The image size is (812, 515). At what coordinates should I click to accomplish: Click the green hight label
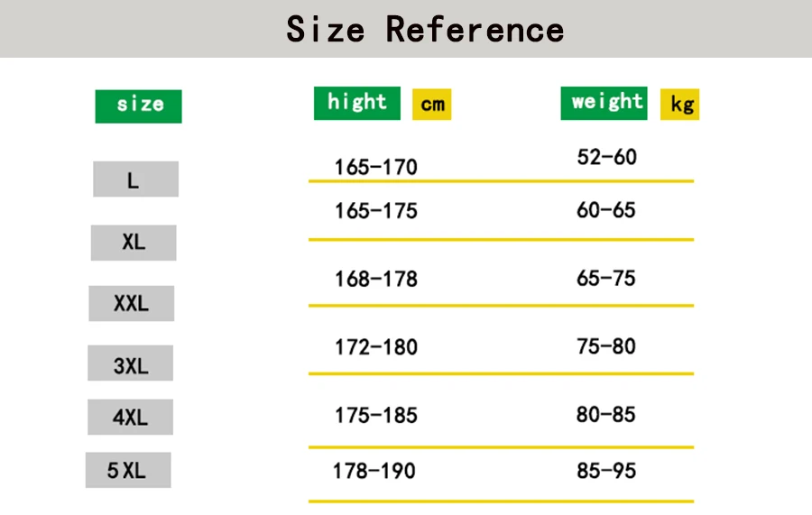coord(356,103)
